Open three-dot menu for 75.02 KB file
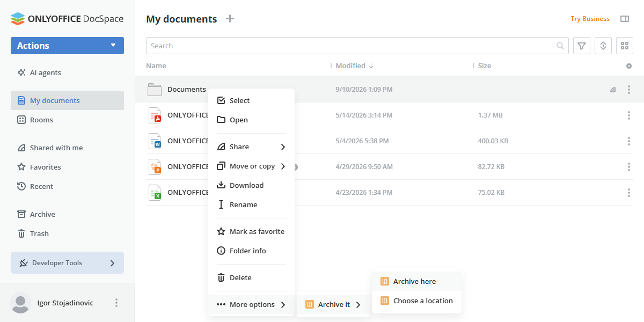 [629, 193]
